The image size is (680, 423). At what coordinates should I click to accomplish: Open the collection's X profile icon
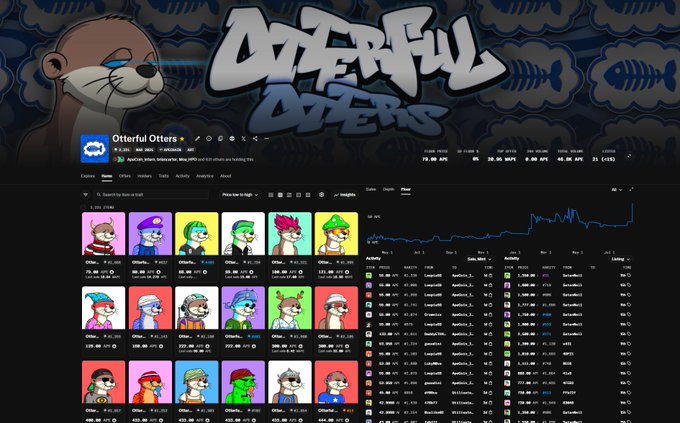[243, 139]
